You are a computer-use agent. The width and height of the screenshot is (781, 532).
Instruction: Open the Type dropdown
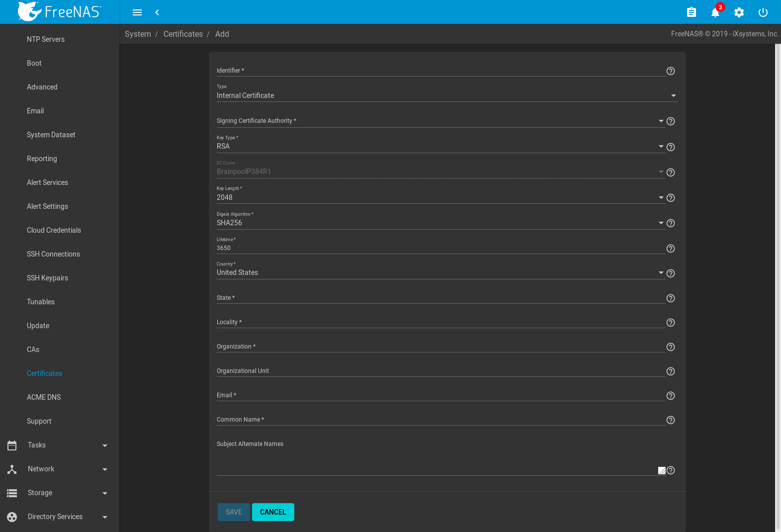click(447, 95)
